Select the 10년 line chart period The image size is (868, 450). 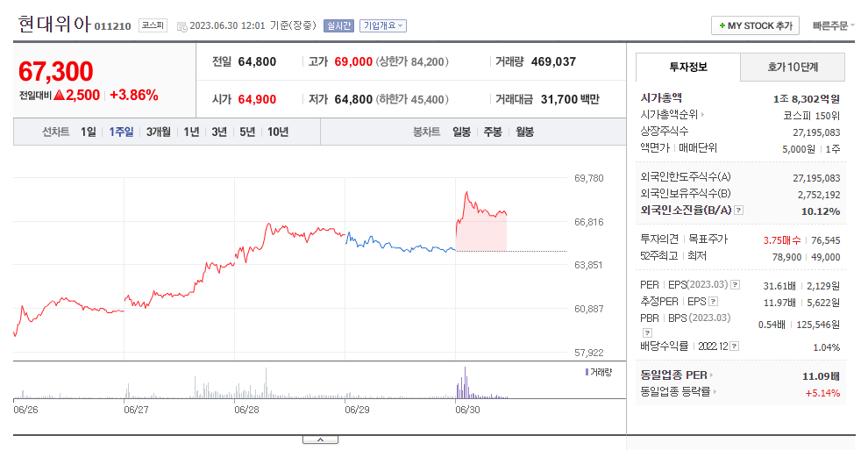click(278, 132)
